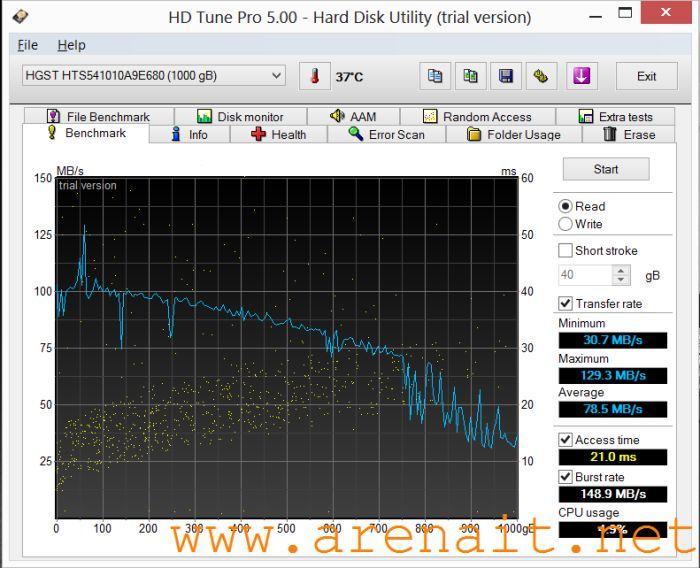The image size is (700, 568).
Task: Switch to the Error Scan tab
Action: click(x=386, y=134)
